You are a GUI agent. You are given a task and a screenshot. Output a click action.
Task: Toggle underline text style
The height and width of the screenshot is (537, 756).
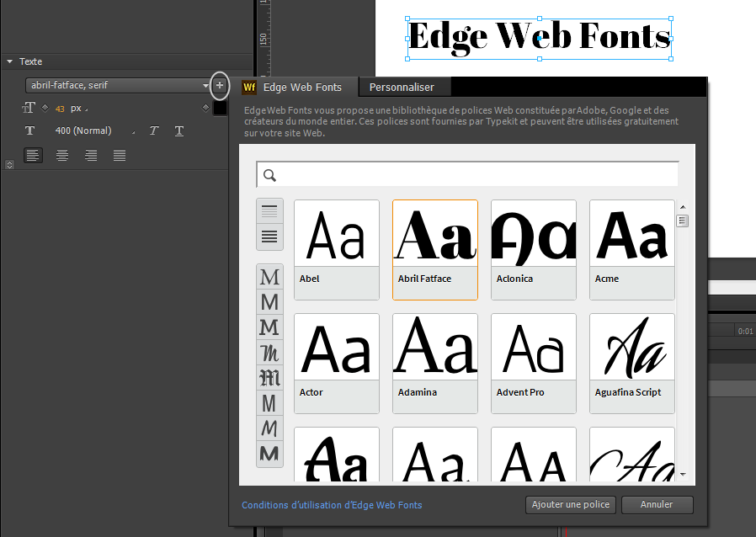[x=178, y=130]
